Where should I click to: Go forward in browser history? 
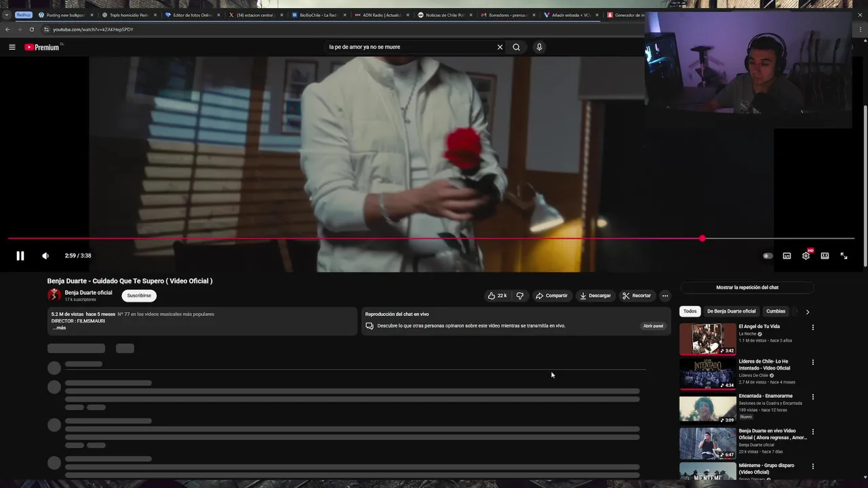point(20,30)
